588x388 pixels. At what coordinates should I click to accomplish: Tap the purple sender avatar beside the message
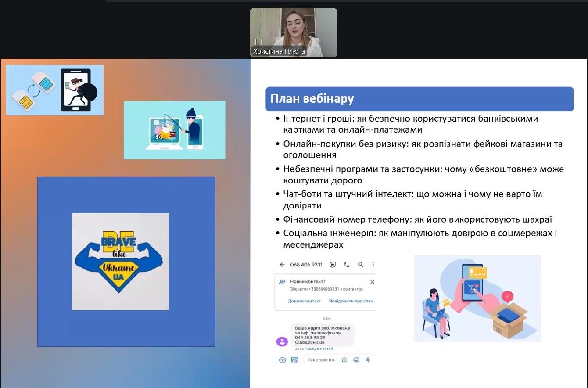[x=282, y=342]
